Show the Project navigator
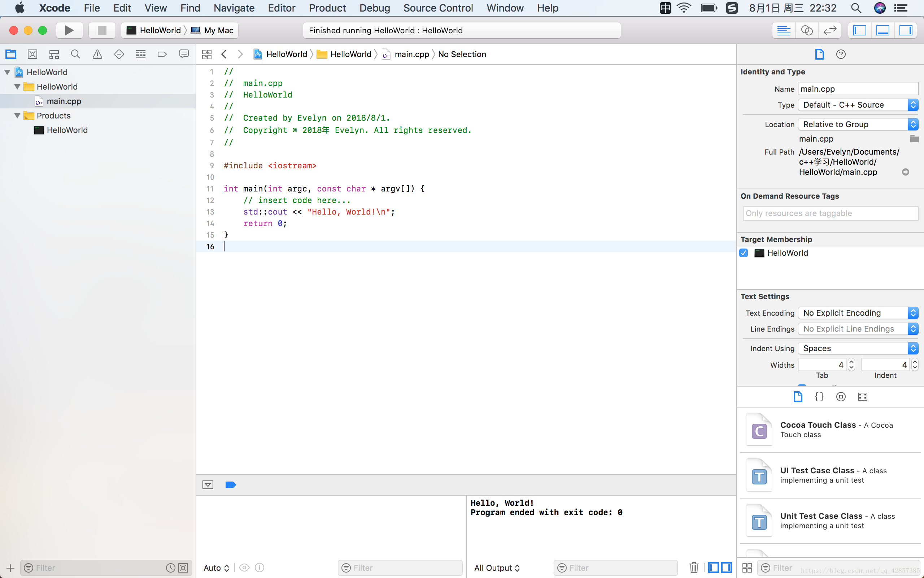924x578 pixels. (x=11, y=54)
